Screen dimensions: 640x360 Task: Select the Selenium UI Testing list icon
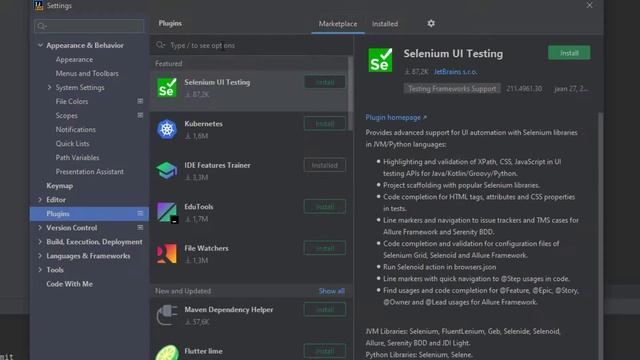click(167, 88)
